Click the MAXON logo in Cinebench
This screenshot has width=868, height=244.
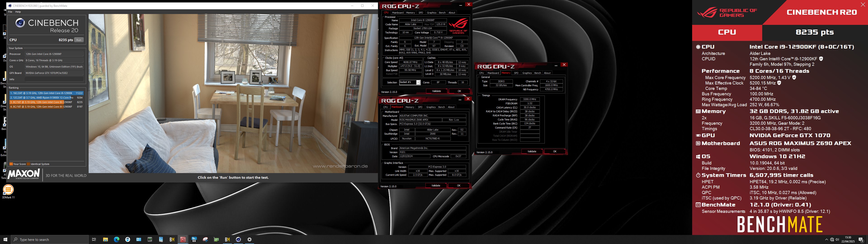click(24, 174)
